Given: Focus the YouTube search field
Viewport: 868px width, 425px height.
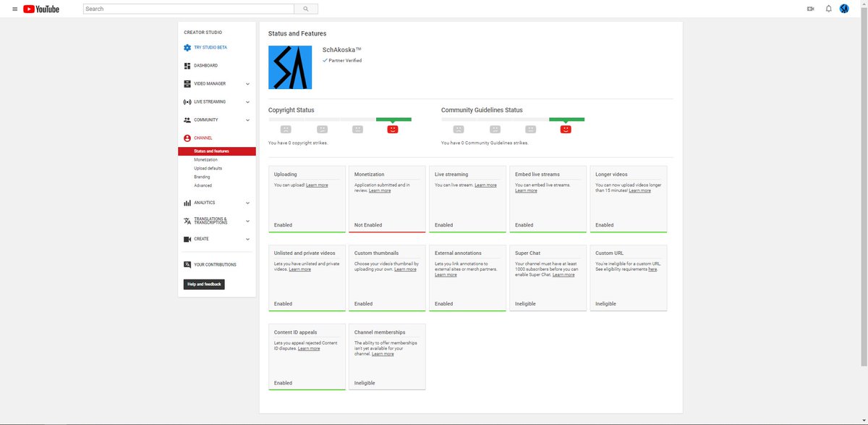Looking at the screenshot, I should pyautogui.click(x=189, y=9).
